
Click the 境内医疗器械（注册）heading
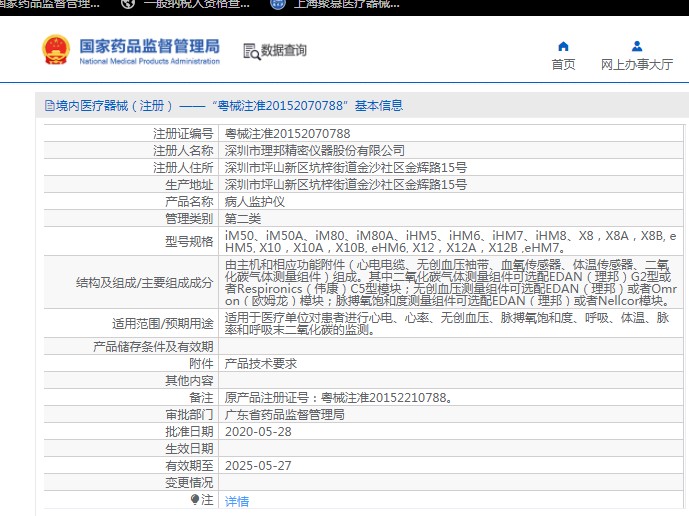point(224,105)
